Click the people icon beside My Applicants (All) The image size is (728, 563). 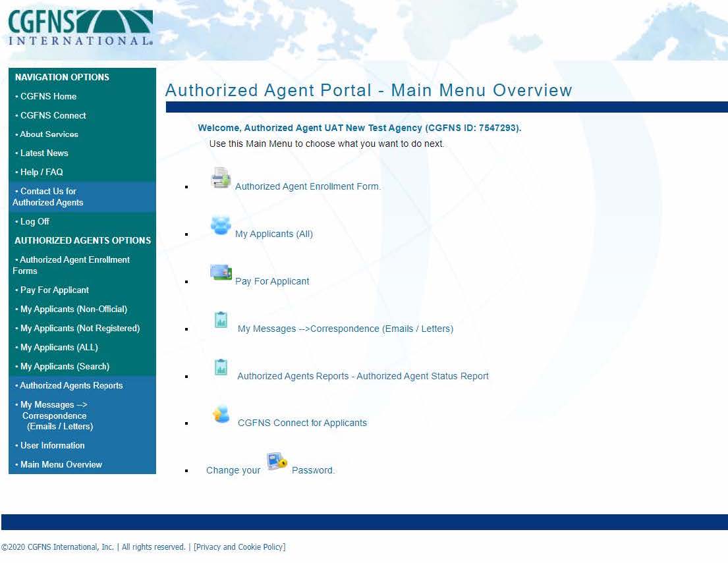coord(221,226)
